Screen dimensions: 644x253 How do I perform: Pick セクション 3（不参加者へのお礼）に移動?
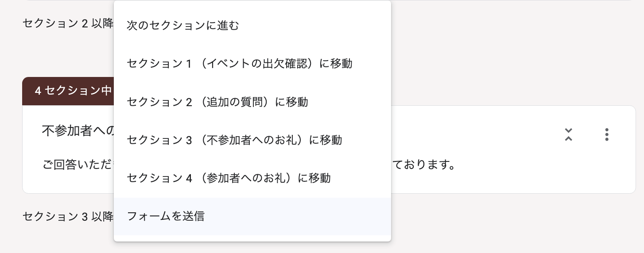[234, 140]
